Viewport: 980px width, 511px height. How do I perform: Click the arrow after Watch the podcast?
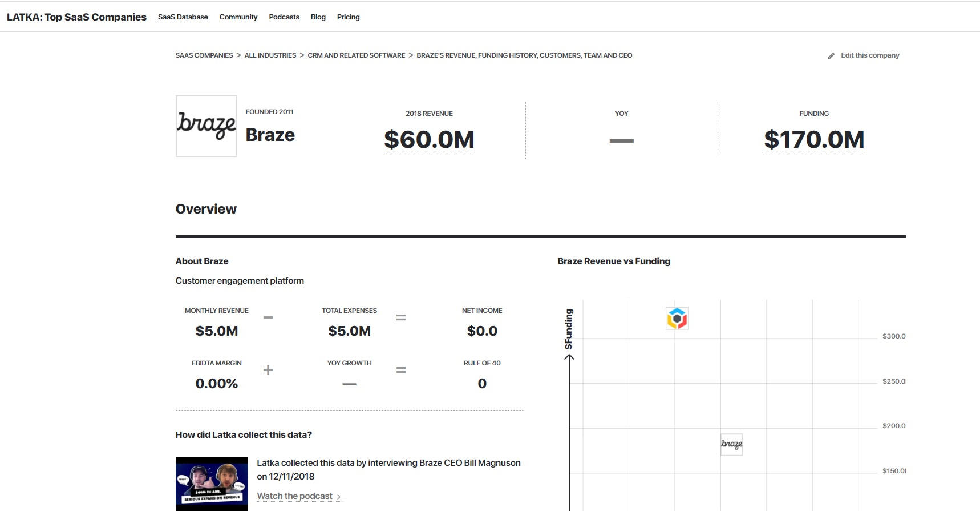pos(339,497)
